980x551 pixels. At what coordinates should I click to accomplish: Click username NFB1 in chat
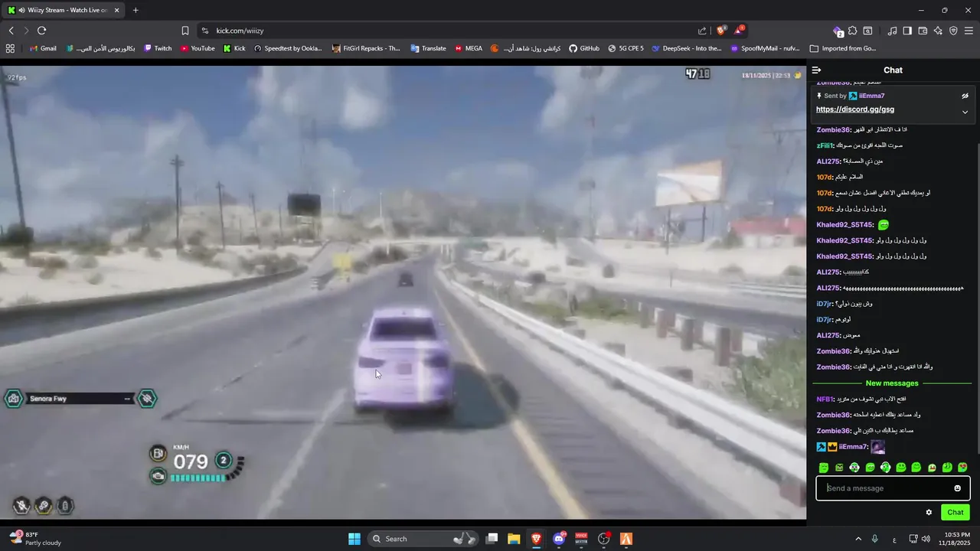pyautogui.click(x=824, y=399)
